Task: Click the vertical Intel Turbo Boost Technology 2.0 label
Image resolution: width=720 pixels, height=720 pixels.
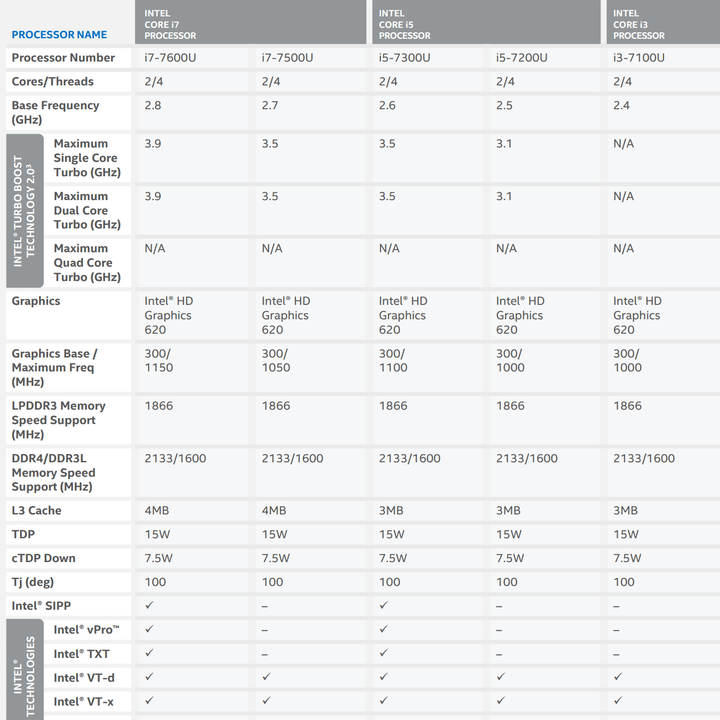Action: [25, 211]
